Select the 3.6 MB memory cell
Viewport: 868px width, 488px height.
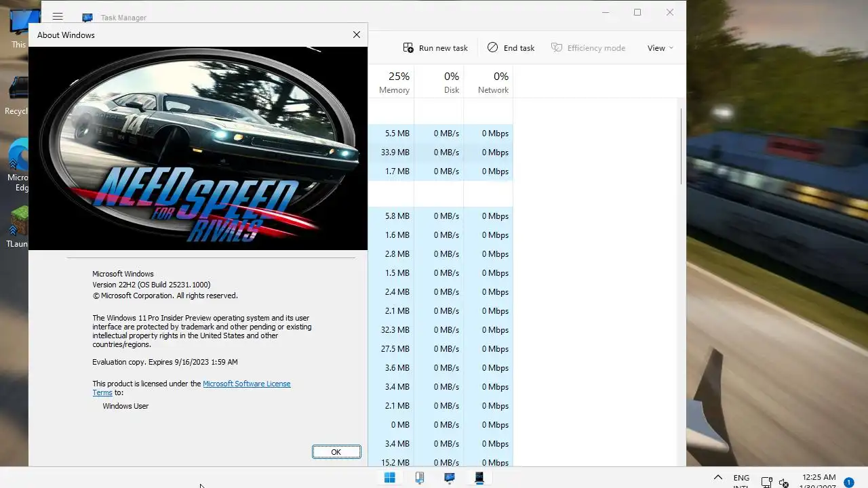[391, 368]
